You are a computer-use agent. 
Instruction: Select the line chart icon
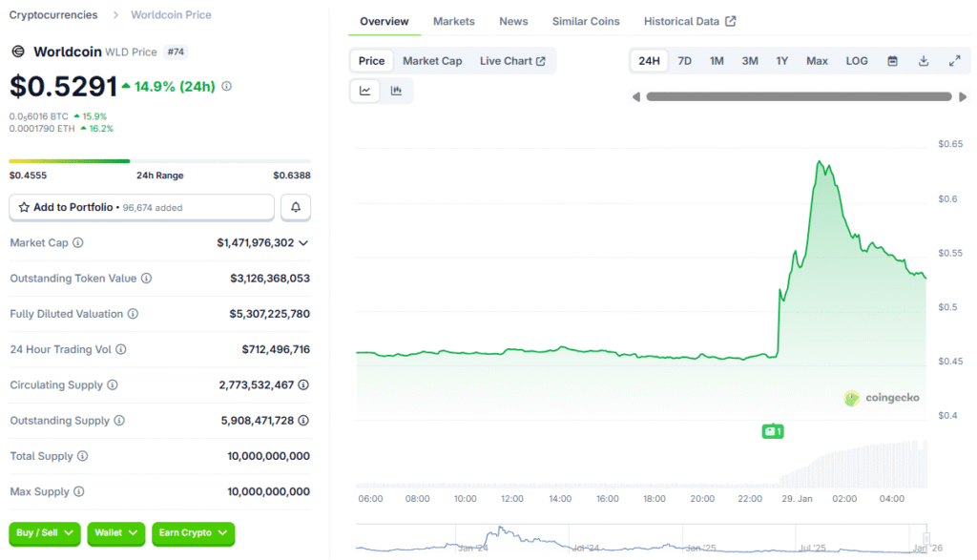(364, 91)
